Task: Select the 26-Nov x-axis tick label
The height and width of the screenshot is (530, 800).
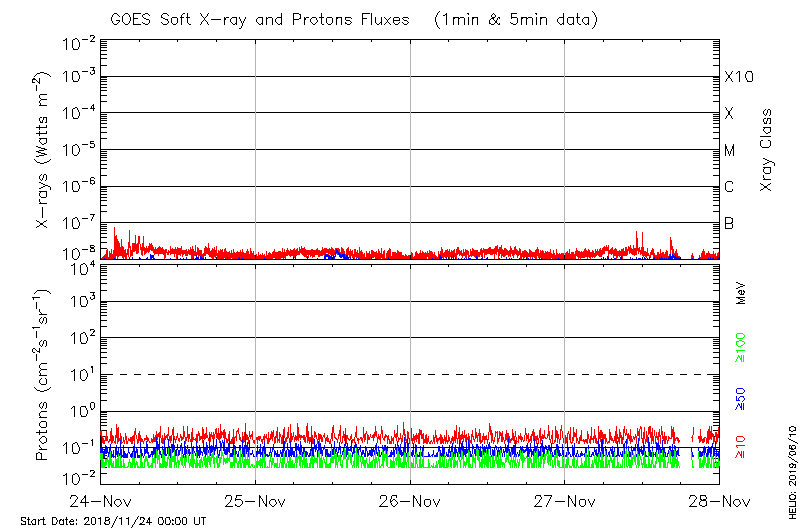Action: tap(410, 500)
